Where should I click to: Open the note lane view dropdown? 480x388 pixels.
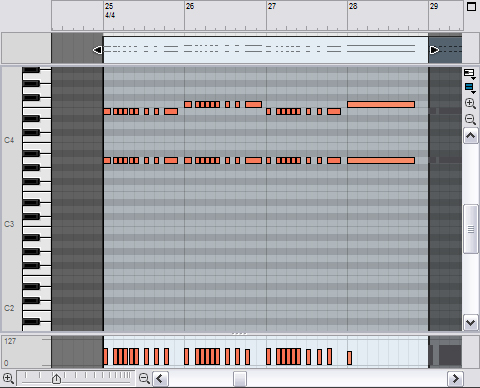470,74
